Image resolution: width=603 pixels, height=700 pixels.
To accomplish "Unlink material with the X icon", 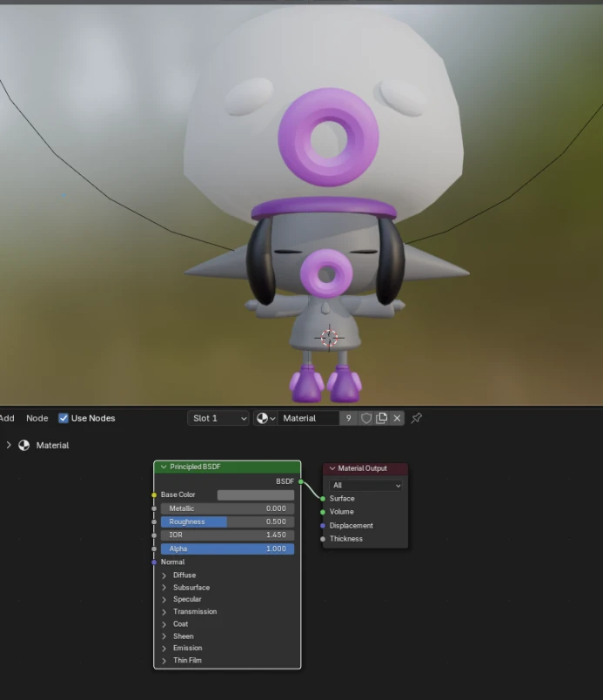I will 397,419.
